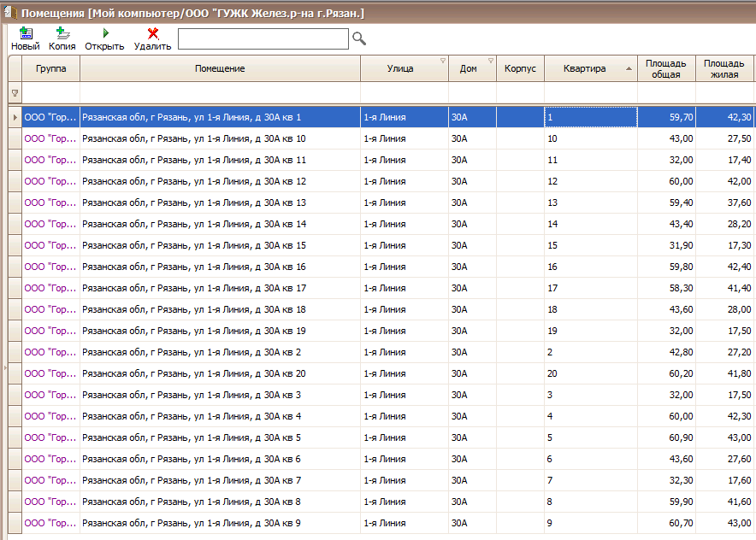
Task: Open the Дом column filter dropdown
Action: pyautogui.click(x=491, y=61)
